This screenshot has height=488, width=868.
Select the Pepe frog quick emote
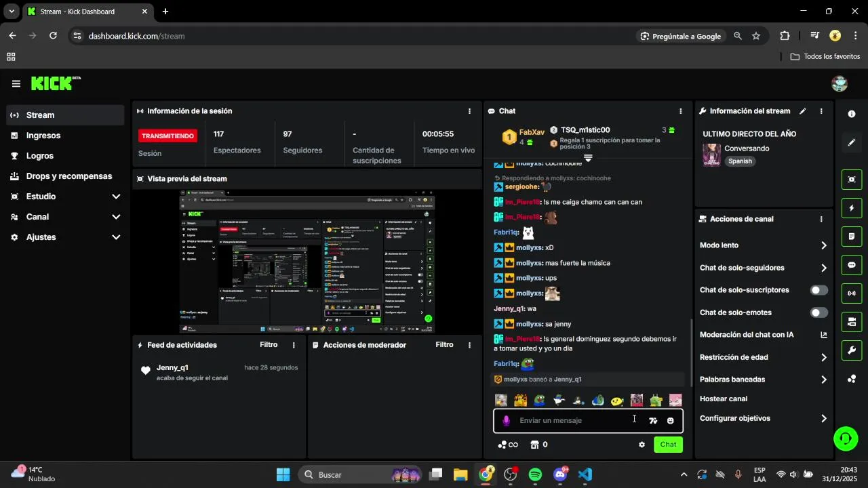[x=539, y=401]
